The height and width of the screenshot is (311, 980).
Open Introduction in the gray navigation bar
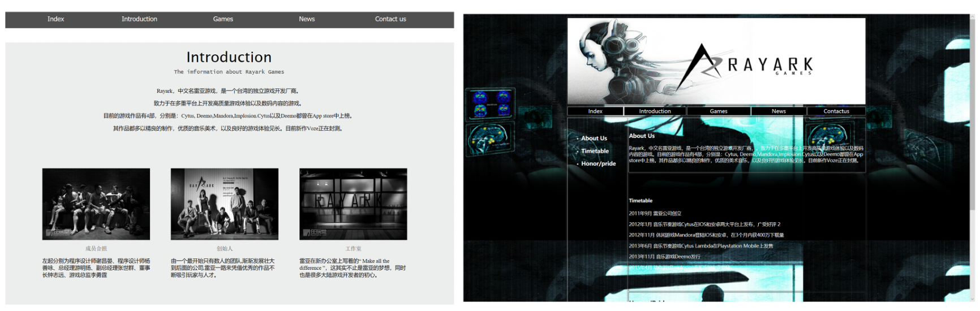pos(139,19)
